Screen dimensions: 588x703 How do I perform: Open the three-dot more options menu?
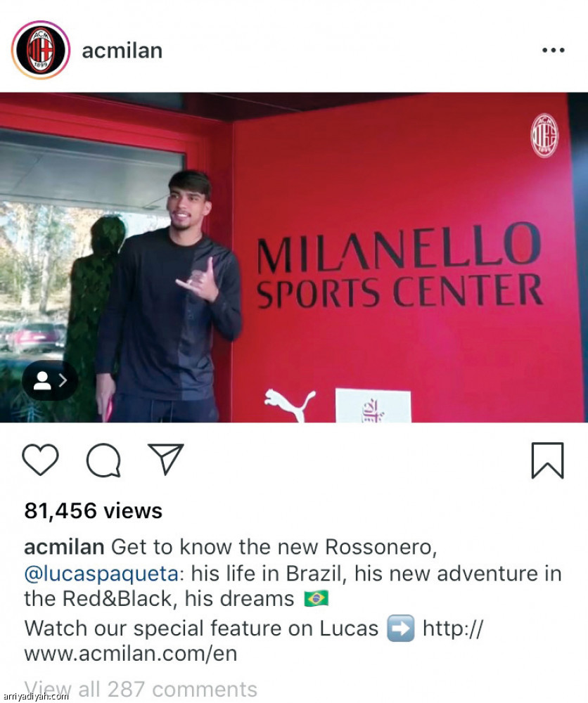click(553, 50)
